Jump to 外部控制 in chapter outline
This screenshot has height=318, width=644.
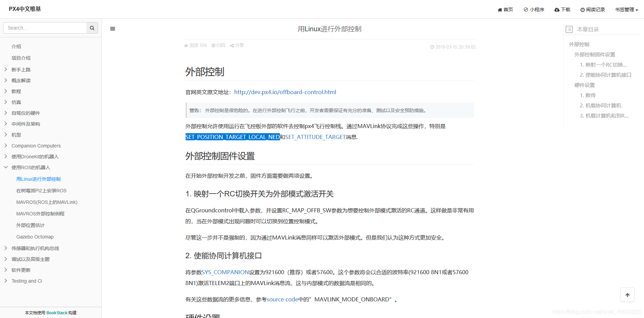click(579, 45)
